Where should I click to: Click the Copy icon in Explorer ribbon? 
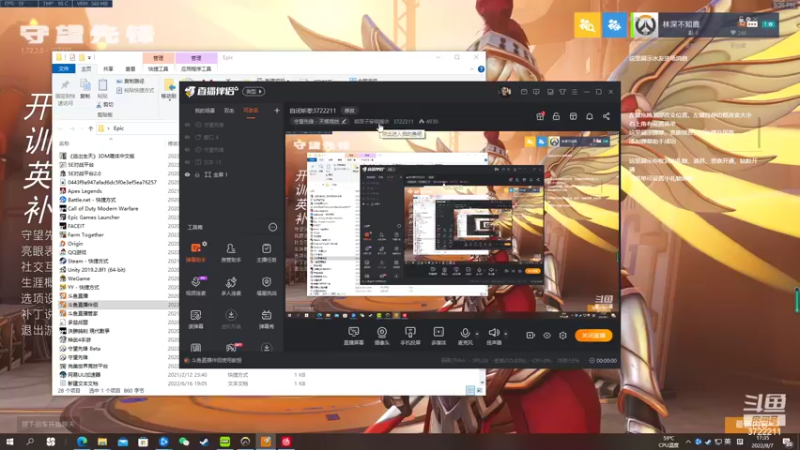[x=85, y=88]
